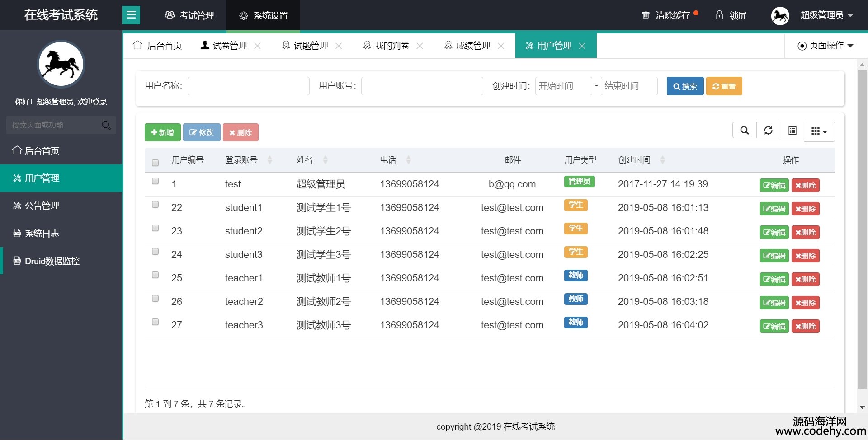Sort by 创建时间 column arrows
This screenshot has height=440, width=868.
pos(662,160)
